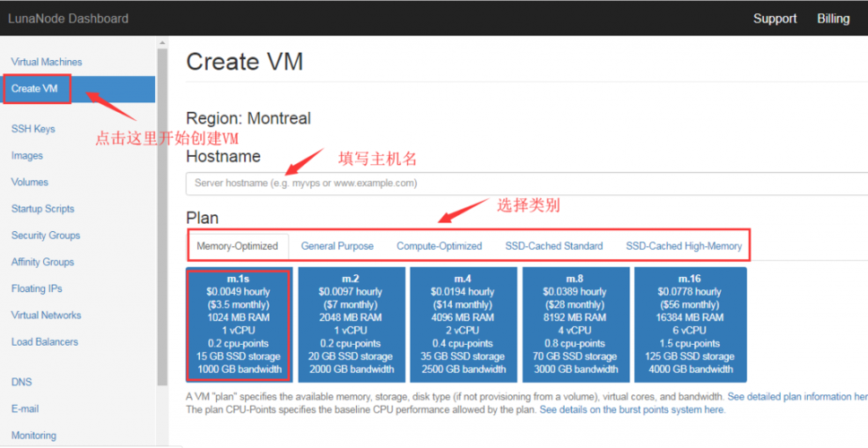Go to Billing

click(x=833, y=18)
